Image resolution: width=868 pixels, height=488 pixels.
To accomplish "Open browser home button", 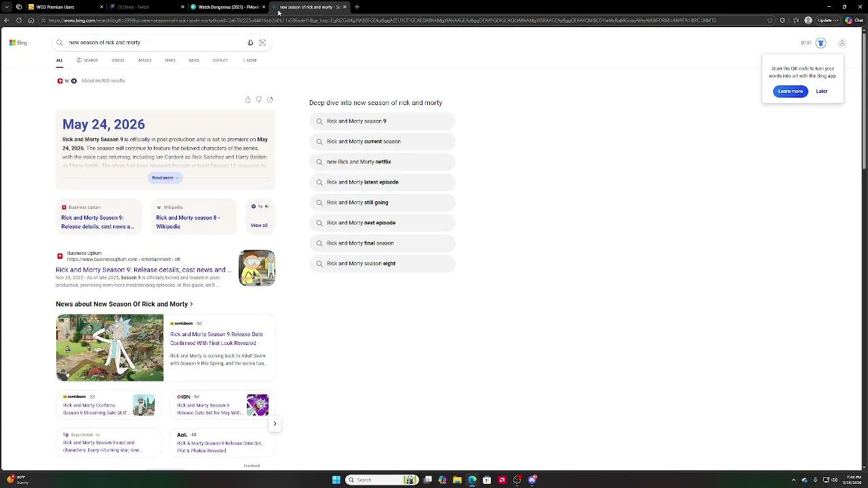I will pyautogui.click(x=31, y=20).
